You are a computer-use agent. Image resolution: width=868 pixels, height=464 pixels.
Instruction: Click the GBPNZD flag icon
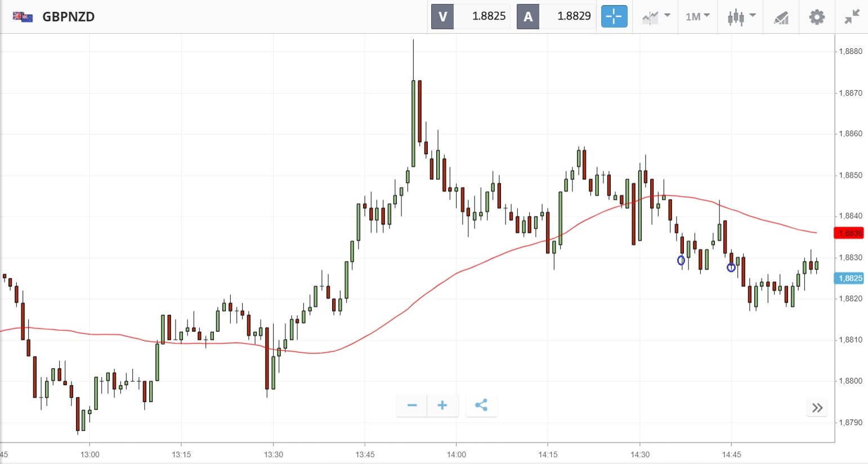pos(23,17)
